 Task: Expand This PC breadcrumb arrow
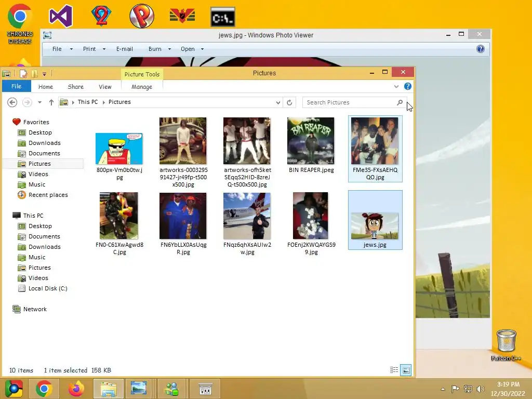(x=104, y=102)
